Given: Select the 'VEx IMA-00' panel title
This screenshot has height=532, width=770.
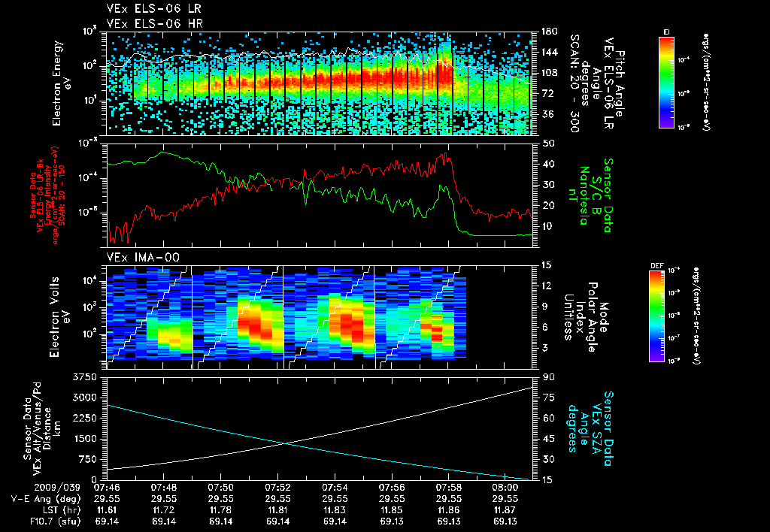Looking at the screenshot, I should click(143, 257).
